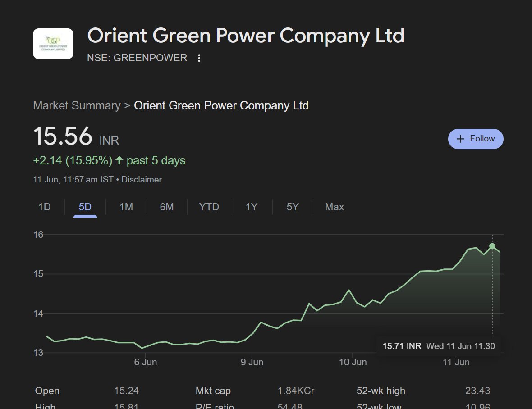Click the Orient Green Power Company Ltd title

click(246, 36)
